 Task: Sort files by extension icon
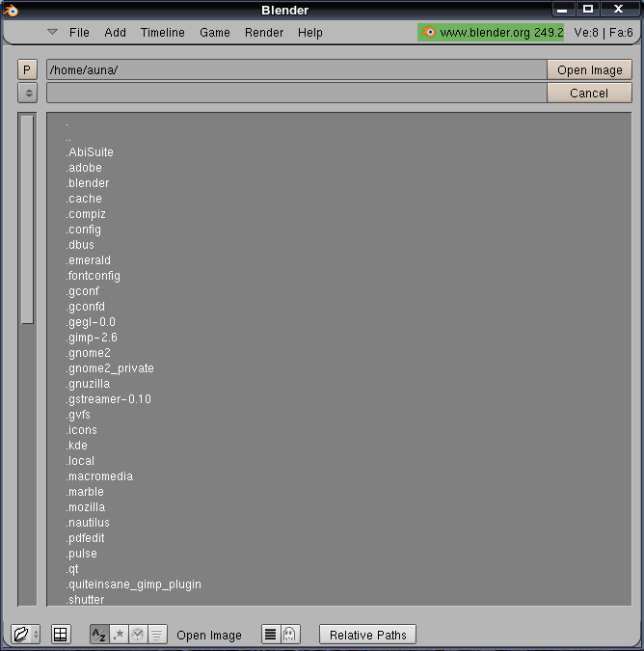coord(119,635)
